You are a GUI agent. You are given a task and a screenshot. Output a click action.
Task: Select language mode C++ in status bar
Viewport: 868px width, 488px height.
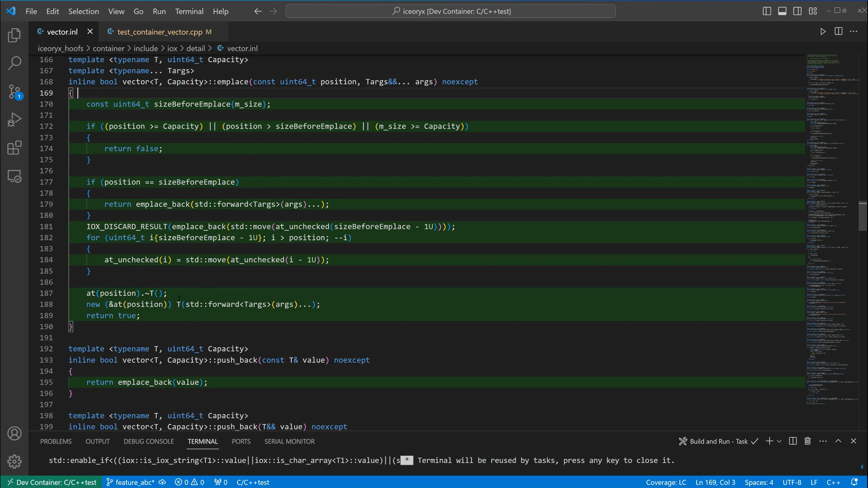(x=833, y=482)
